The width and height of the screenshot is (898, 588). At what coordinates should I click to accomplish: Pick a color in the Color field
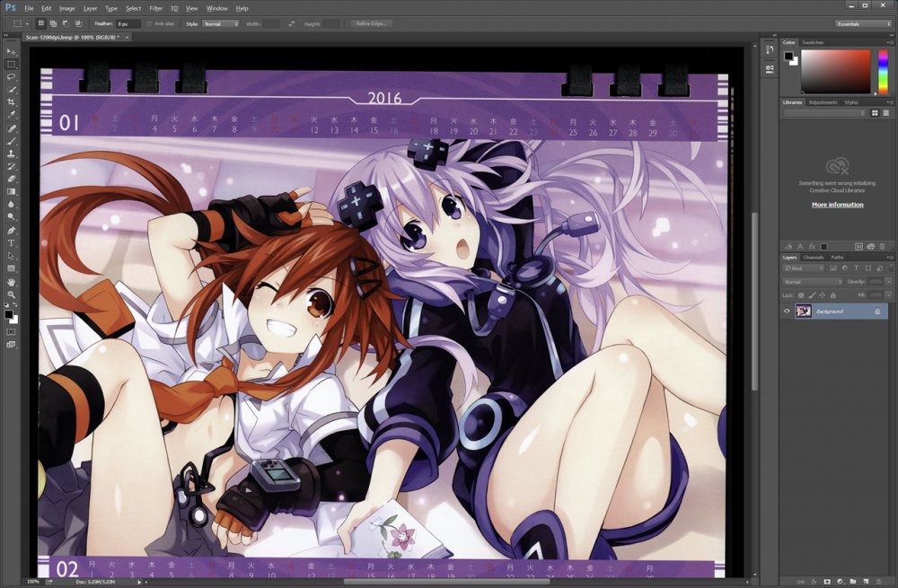(835, 72)
